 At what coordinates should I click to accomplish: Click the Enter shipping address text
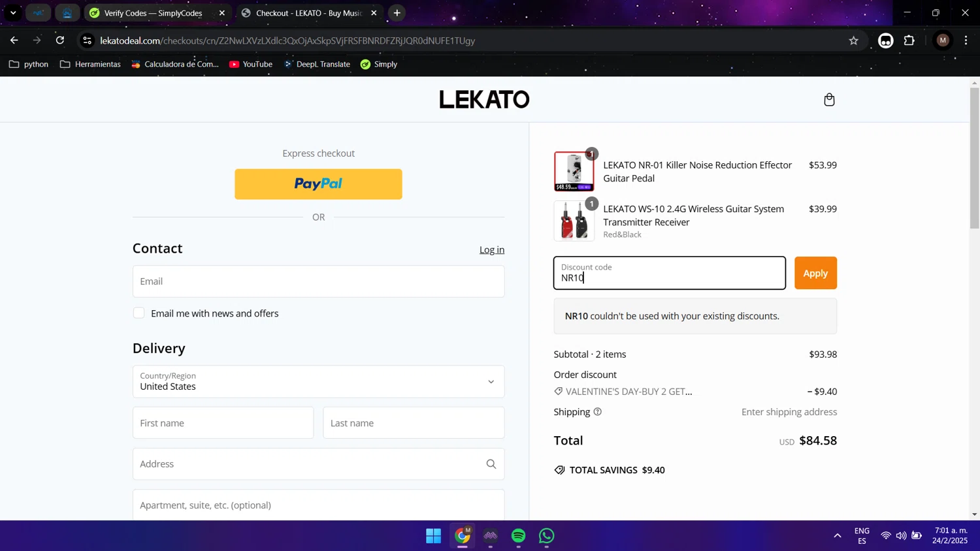point(789,412)
